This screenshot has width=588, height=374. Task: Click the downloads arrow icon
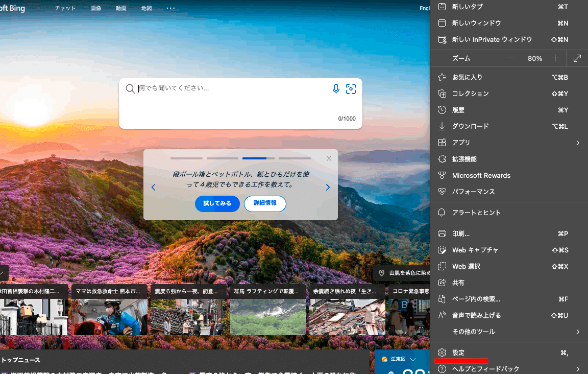tap(442, 126)
